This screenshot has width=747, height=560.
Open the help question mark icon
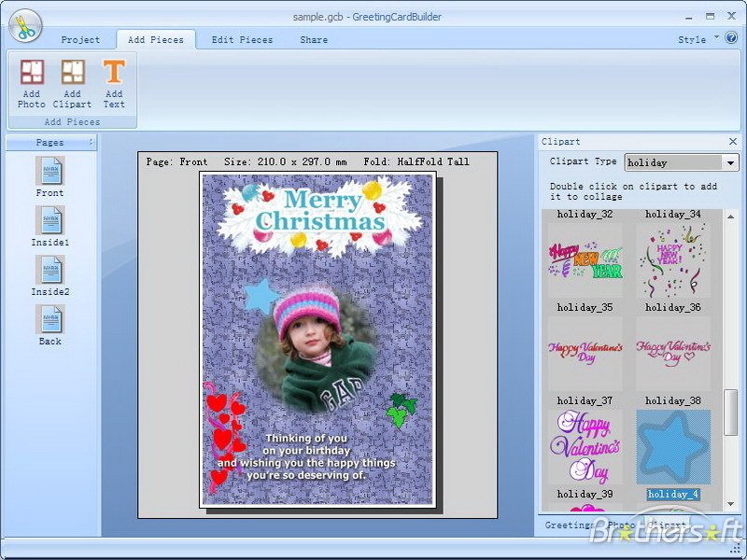(x=731, y=37)
